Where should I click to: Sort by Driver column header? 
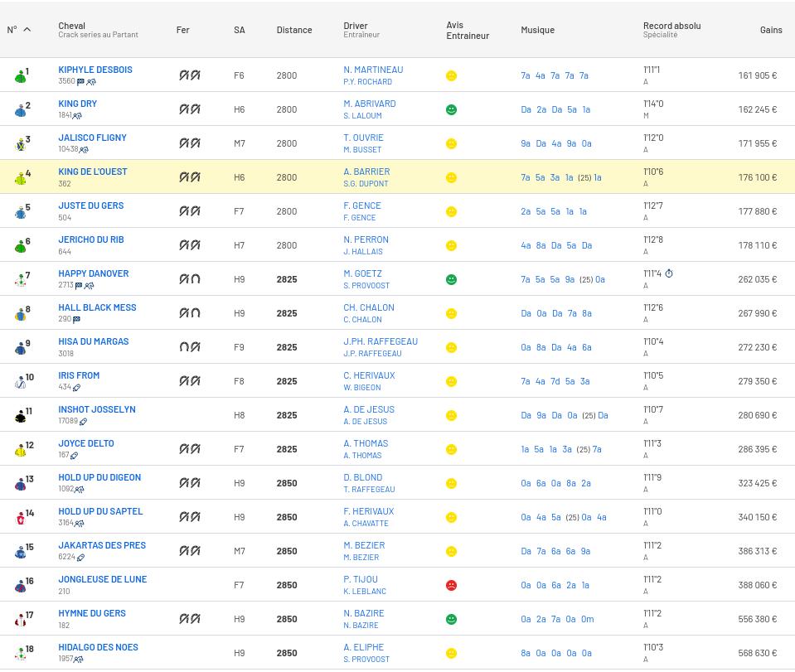[356, 26]
